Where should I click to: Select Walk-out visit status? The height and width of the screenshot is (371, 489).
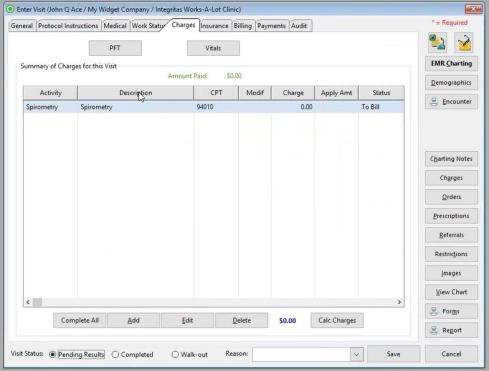[175, 354]
